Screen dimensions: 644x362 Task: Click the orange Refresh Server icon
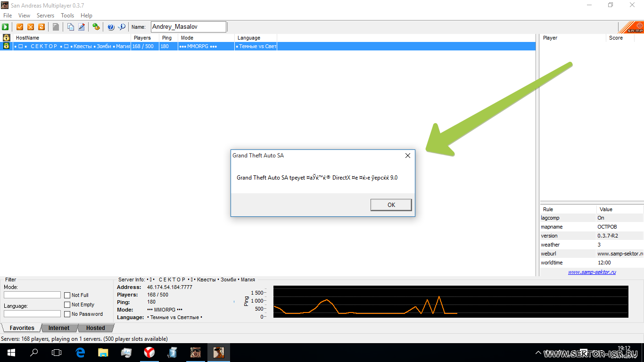[41, 27]
